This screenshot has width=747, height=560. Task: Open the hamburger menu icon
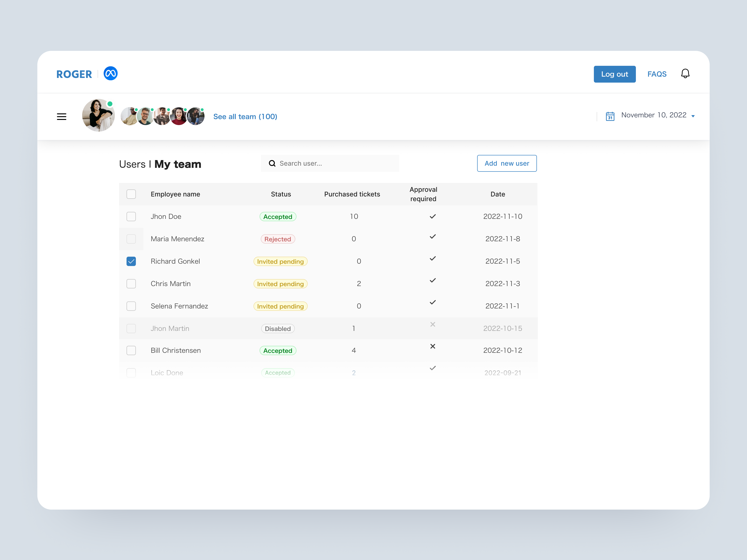(61, 117)
